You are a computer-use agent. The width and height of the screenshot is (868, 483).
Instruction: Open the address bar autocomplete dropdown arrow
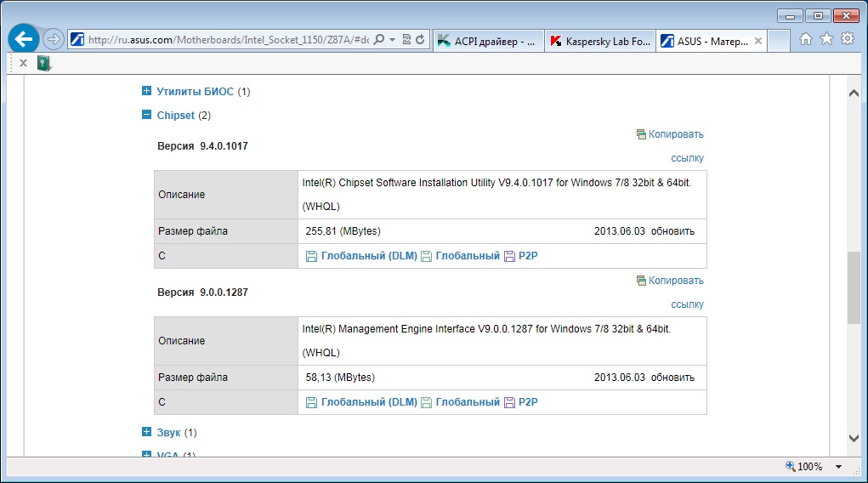(x=392, y=39)
